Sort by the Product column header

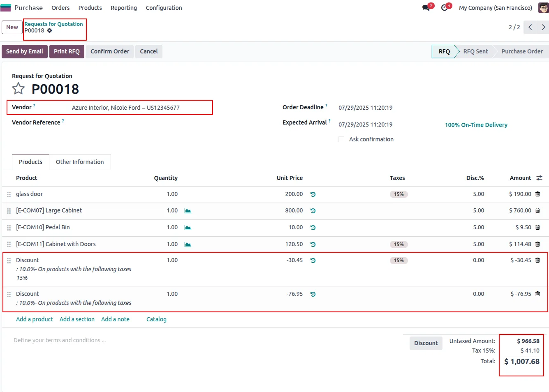tap(27, 178)
